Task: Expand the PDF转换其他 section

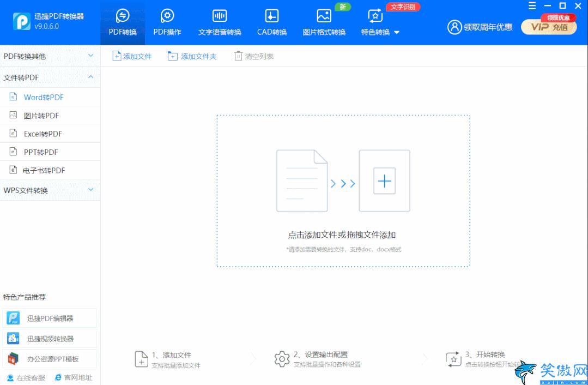Action: click(x=50, y=56)
